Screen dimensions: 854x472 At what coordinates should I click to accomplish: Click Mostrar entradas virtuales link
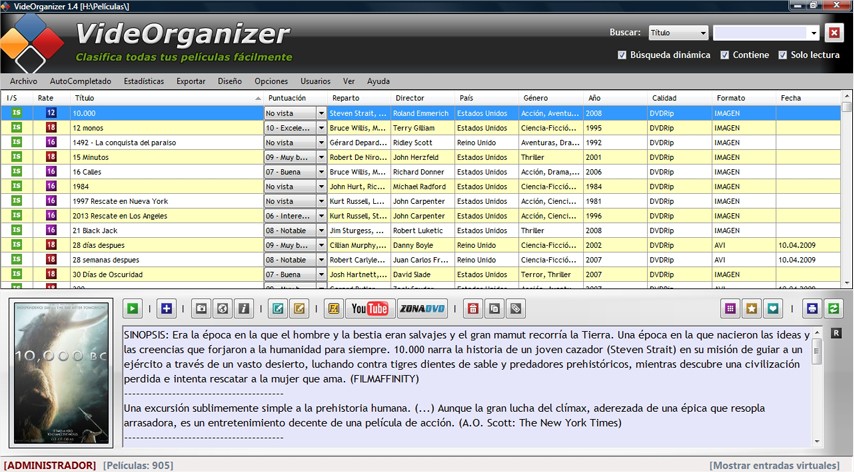coord(774,465)
